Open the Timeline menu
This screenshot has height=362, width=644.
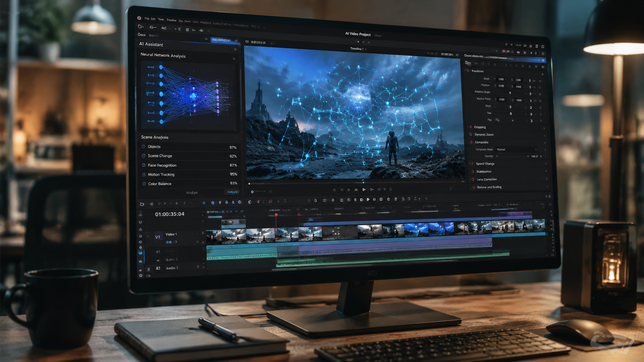click(x=171, y=20)
